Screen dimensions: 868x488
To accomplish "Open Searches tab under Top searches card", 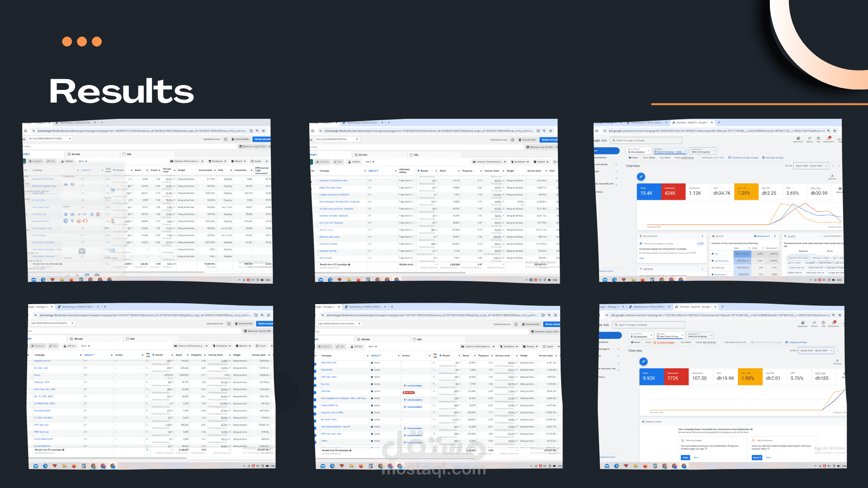I will (803, 251).
